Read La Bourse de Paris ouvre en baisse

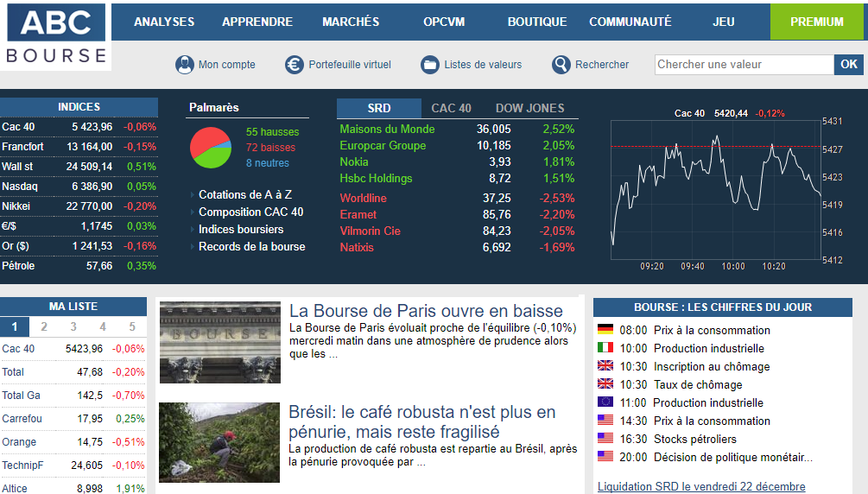(426, 311)
